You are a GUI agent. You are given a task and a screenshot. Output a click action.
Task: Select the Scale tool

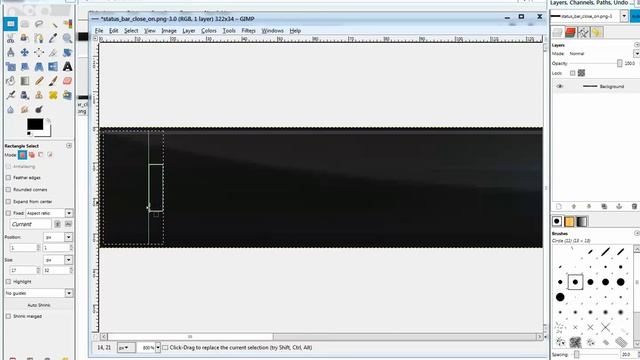(11, 67)
